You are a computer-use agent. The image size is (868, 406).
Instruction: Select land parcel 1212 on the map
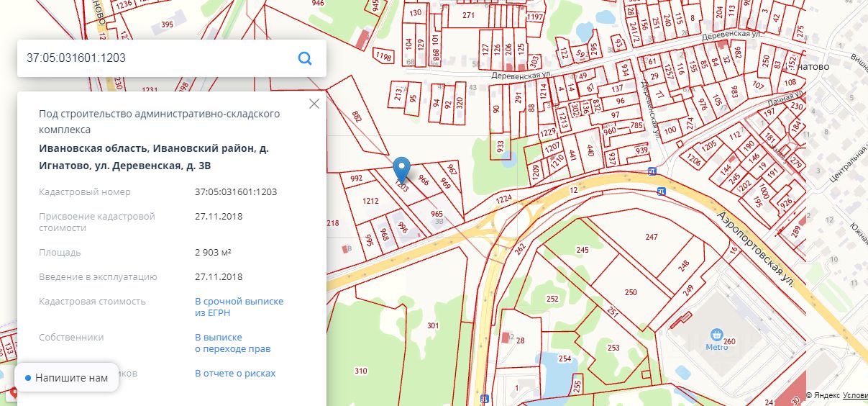(370, 202)
